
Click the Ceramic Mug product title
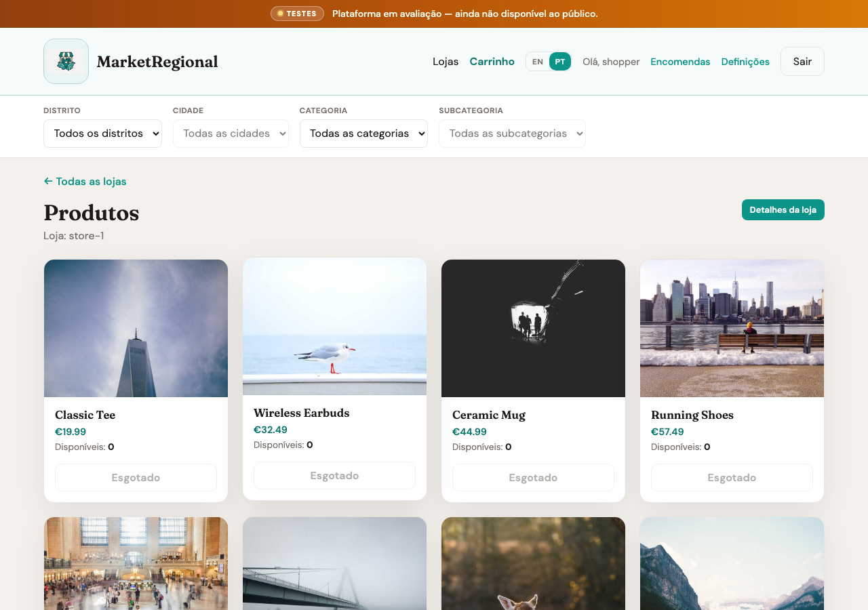tap(488, 415)
